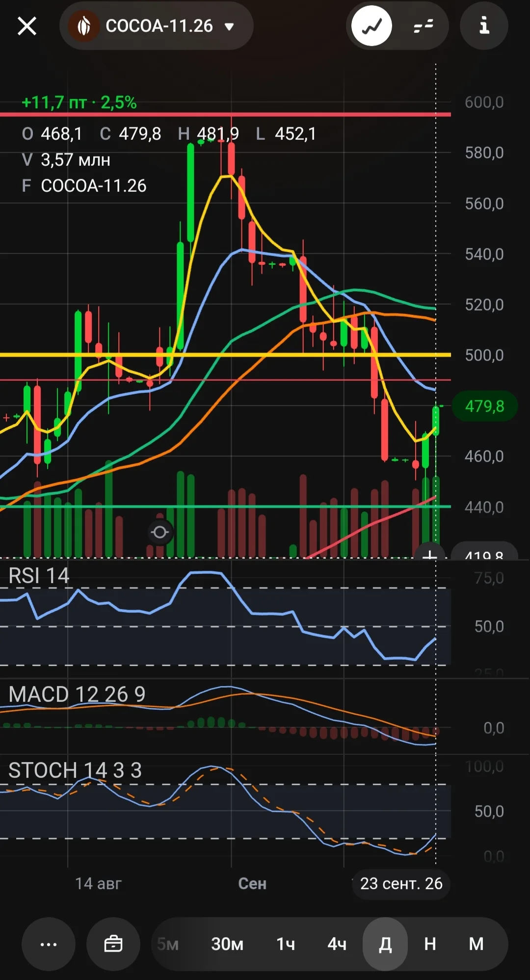
Task: Tap the V 3,57 млн volume value
Action: (x=66, y=160)
